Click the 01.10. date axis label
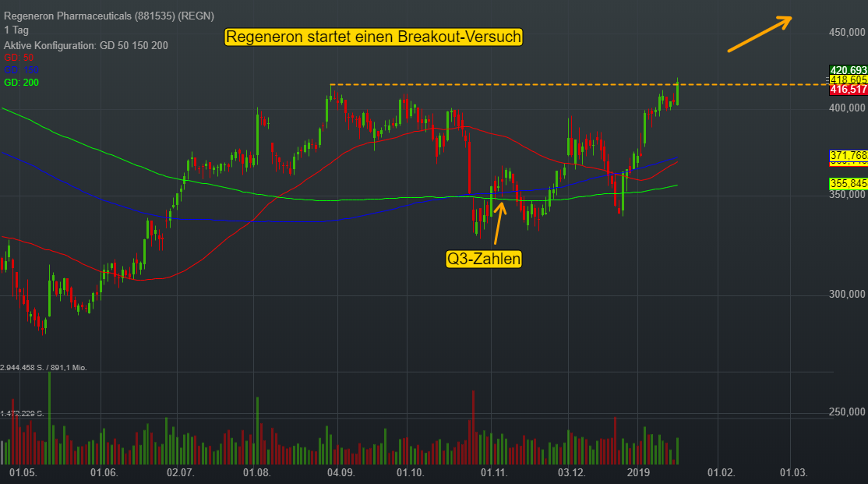The width and height of the screenshot is (868, 484). pos(410,472)
